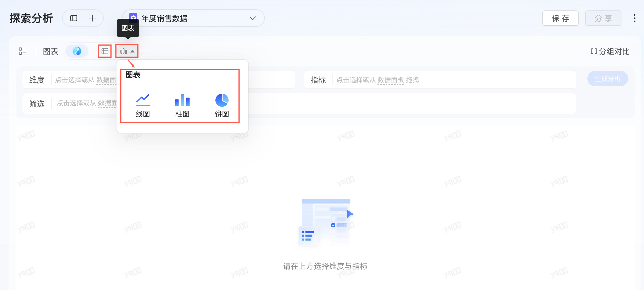The height and width of the screenshot is (290, 644).
Task: Open the more options kebab menu
Action: pos(634,18)
